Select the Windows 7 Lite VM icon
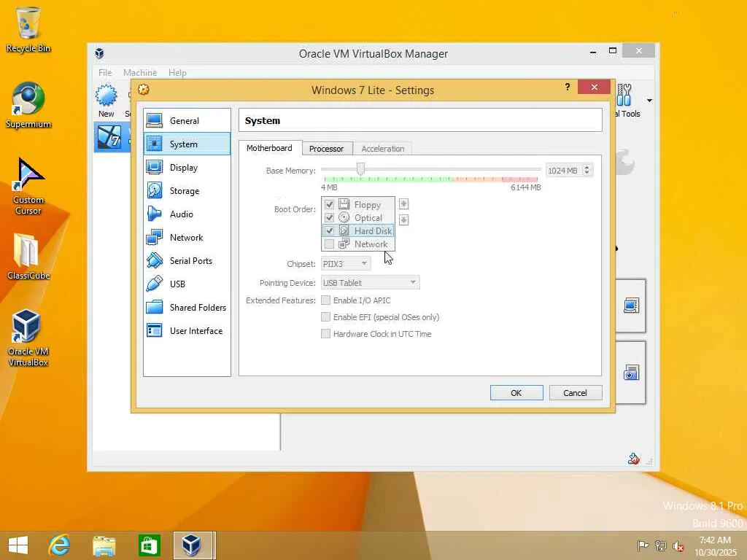The height and width of the screenshot is (560, 747). pos(109,137)
